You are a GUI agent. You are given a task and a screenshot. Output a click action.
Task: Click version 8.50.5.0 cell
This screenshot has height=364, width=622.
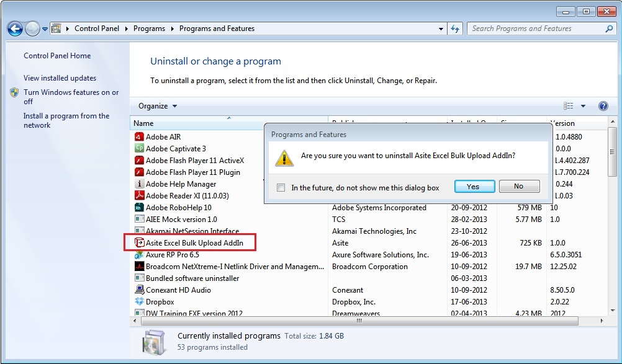coord(563,290)
